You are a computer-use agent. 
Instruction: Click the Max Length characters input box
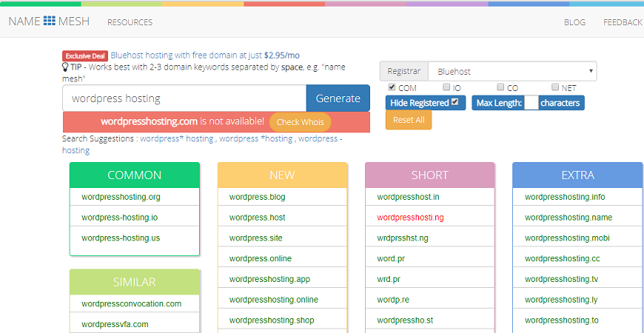[x=531, y=103]
